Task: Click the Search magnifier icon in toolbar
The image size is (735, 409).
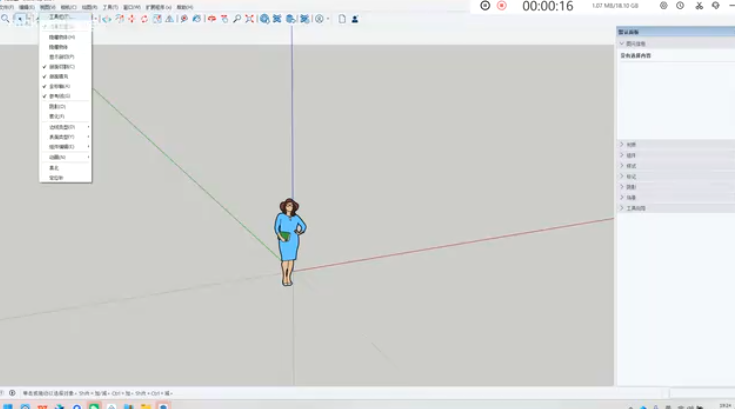Action: tap(6, 19)
